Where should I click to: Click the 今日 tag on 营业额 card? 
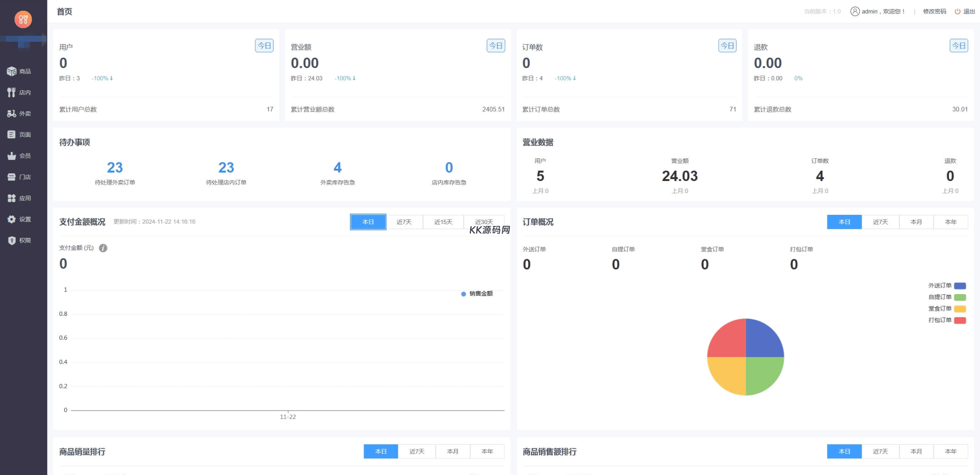pos(496,46)
